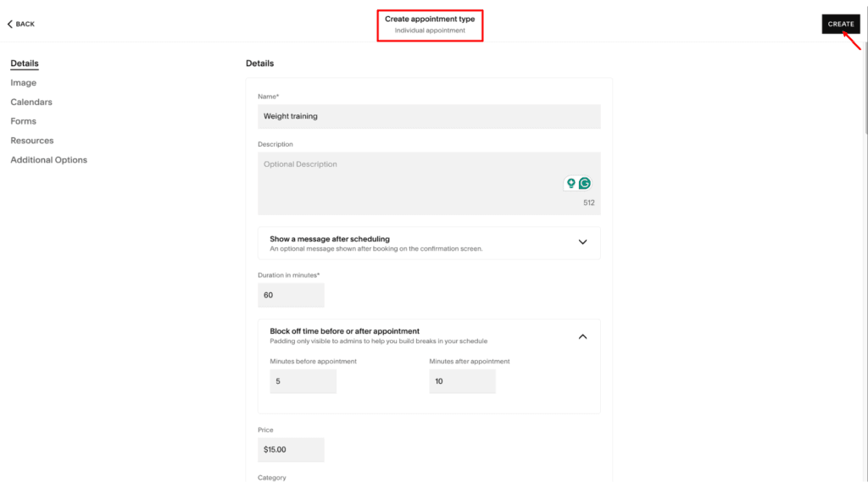868x488 pixels.
Task: Switch to the Calendars section
Action: pyautogui.click(x=31, y=102)
